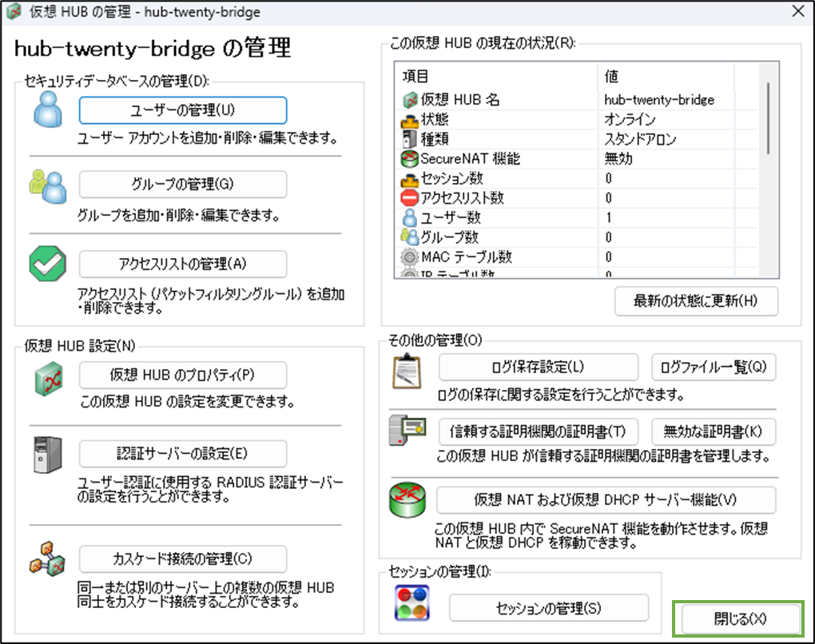Refresh status with 最新の状態に更新
This screenshot has height=644, width=815.
coord(696,301)
